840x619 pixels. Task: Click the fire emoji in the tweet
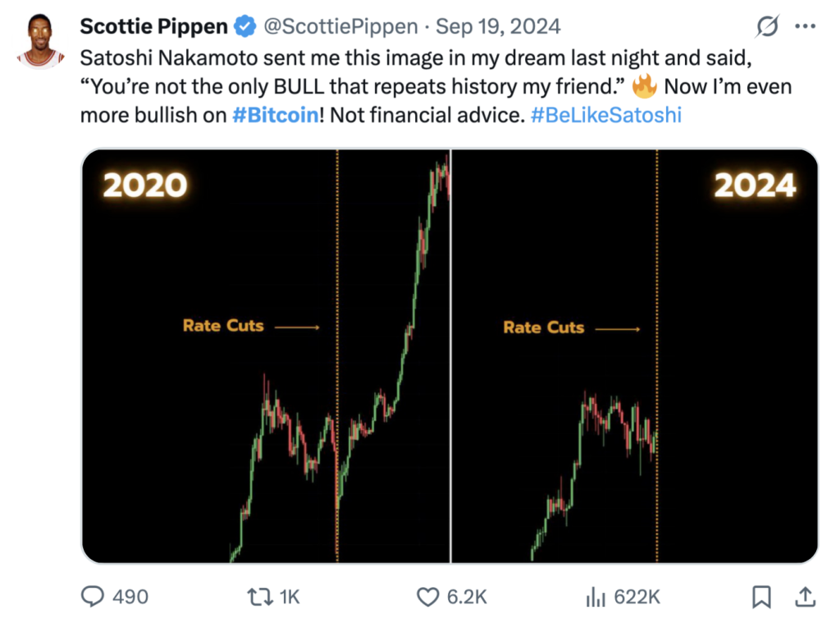(644, 85)
